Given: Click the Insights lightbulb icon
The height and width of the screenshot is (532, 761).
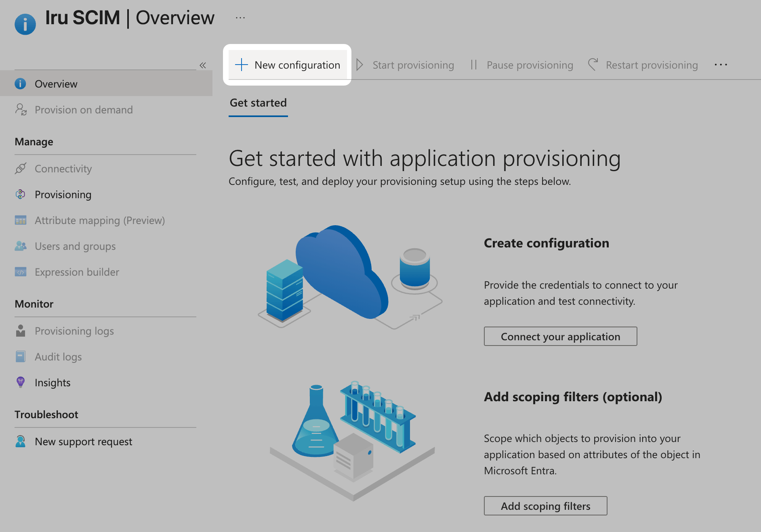Looking at the screenshot, I should pyautogui.click(x=21, y=382).
